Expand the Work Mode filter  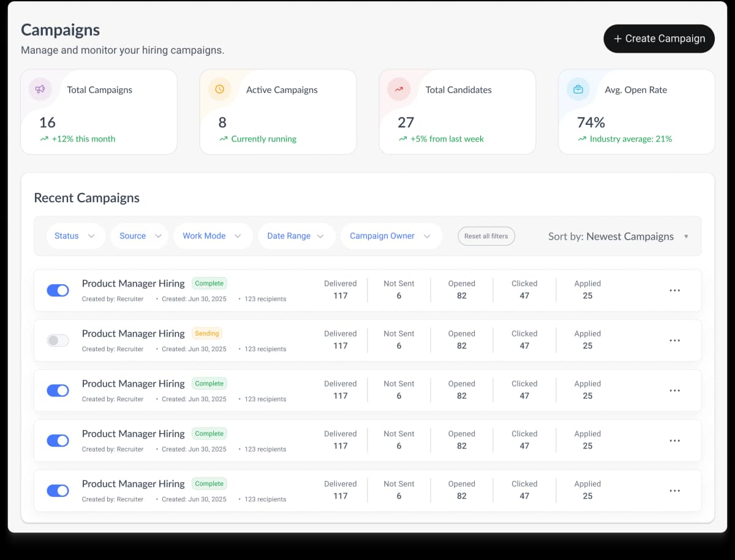[213, 236]
